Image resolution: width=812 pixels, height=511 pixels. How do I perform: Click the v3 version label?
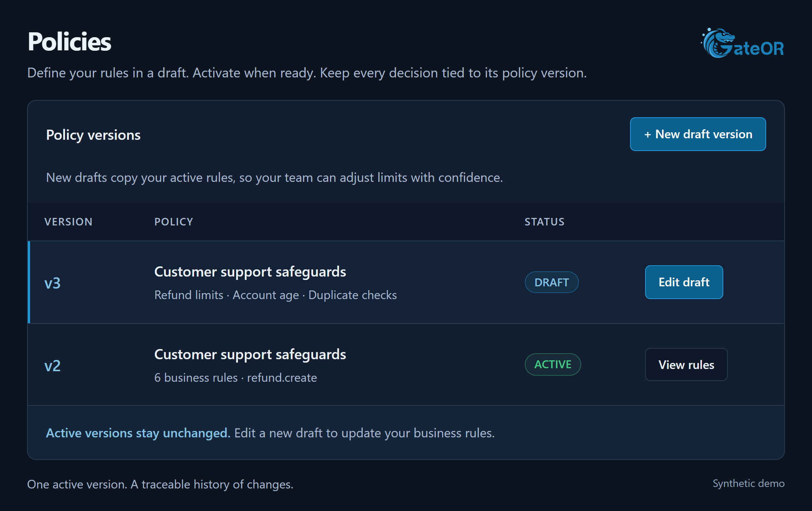point(52,283)
